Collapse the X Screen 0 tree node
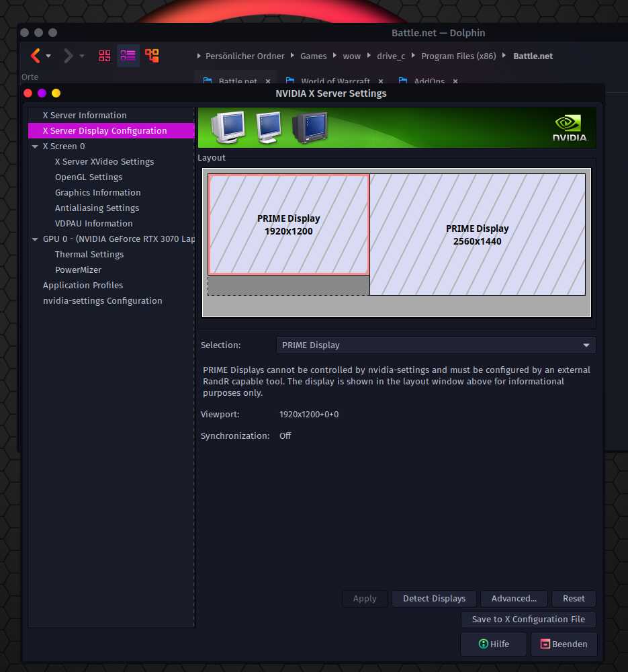This screenshot has height=672, width=628. click(x=35, y=146)
